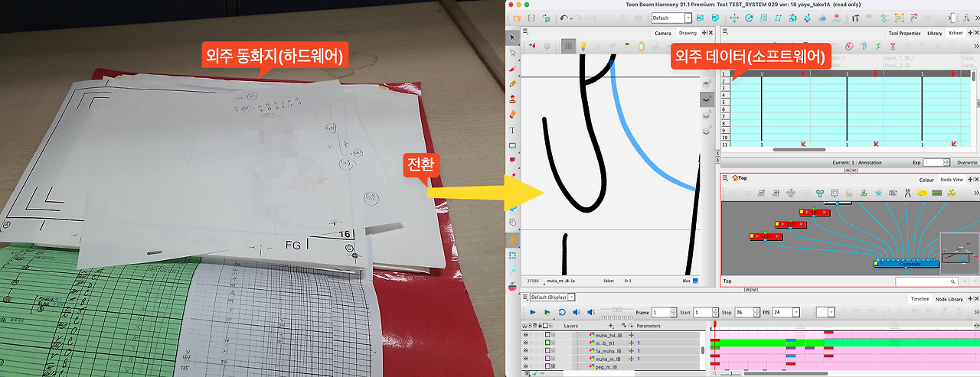Viewport: 980px width, 377px height.
Task: Open the Xsheet view panel menu
Action: 725,31
